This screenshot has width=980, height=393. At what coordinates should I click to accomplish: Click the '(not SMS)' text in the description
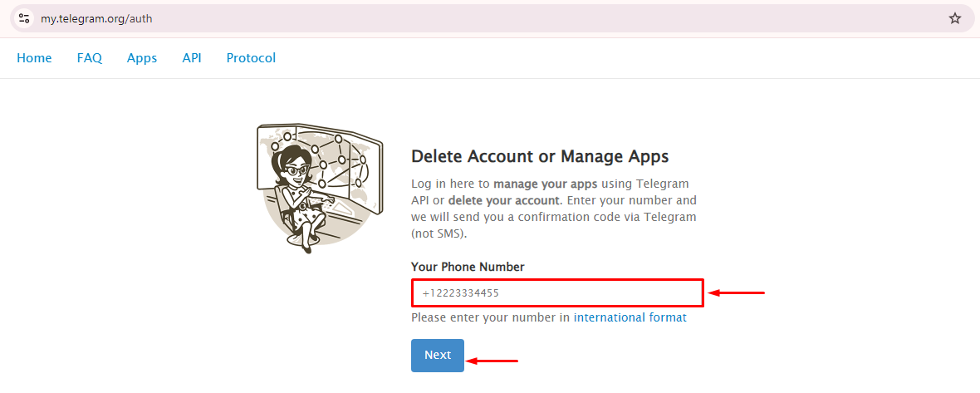[439, 233]
